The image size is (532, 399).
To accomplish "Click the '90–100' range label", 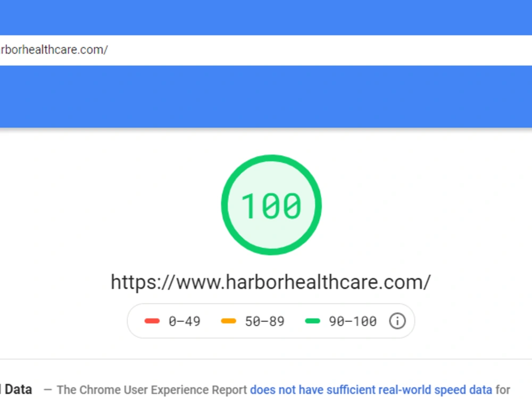I will pos(353,321).
